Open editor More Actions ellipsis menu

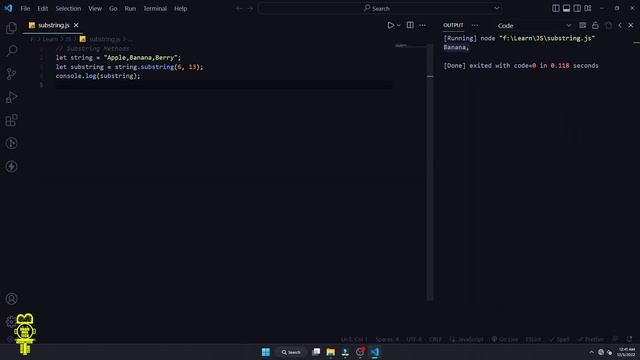(422, 25)
